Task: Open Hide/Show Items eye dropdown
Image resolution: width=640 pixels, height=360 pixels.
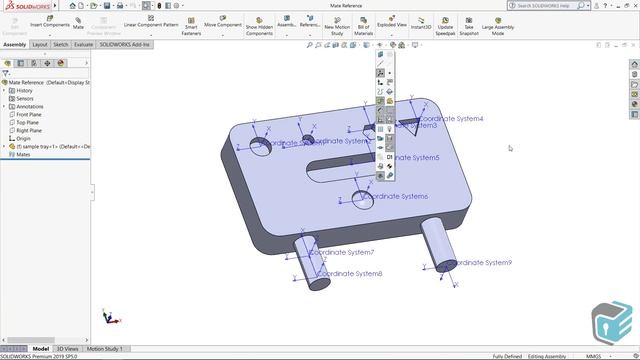Action: (380, 45)
